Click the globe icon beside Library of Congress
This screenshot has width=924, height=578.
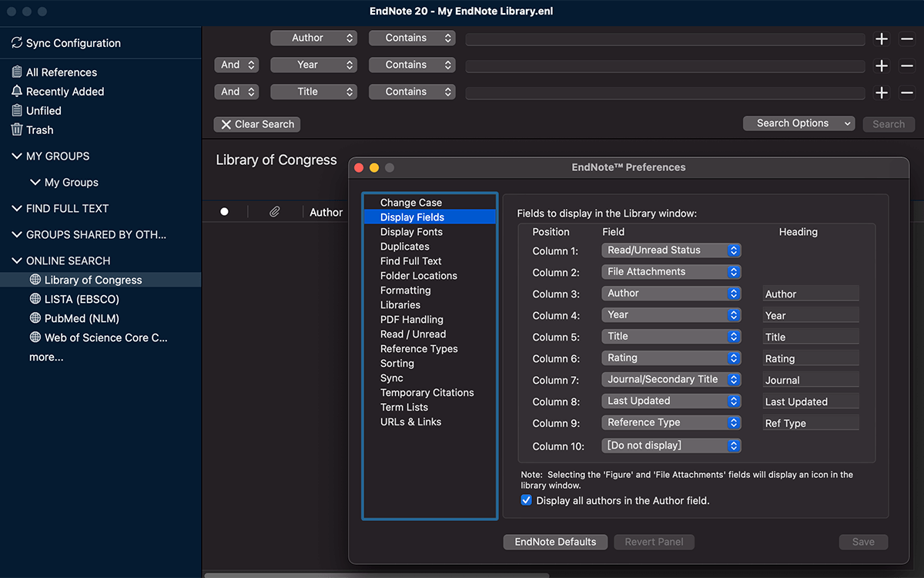[35, 280]
